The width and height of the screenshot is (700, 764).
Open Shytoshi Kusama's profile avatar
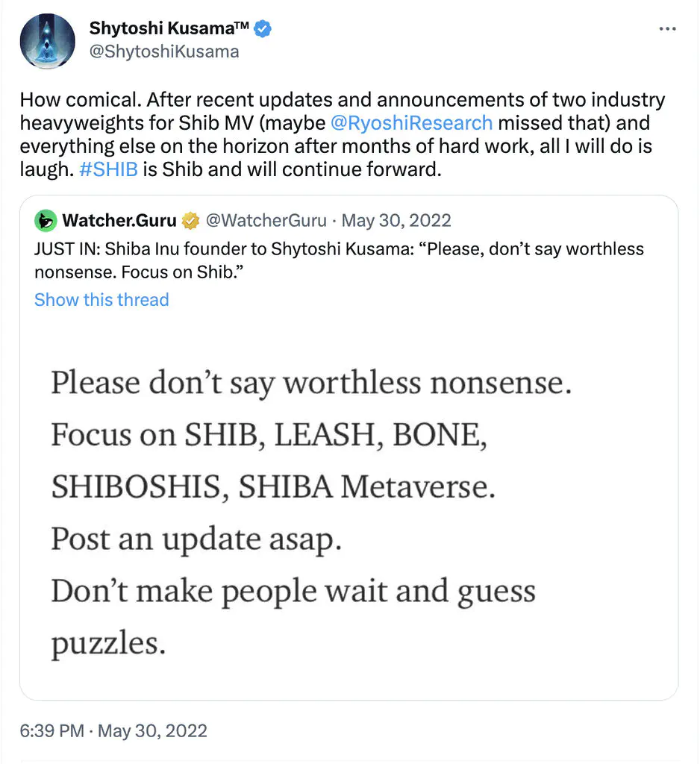[x=47, y=42]
